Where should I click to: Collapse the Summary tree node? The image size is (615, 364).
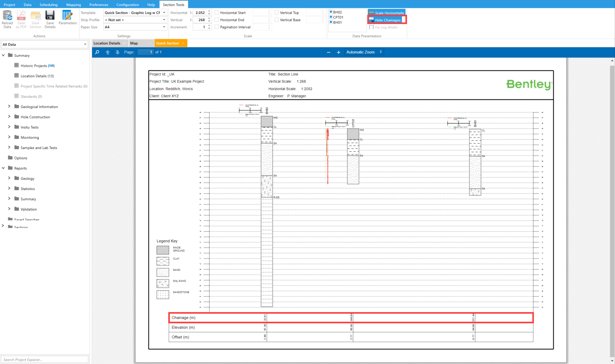pos(4,55)
